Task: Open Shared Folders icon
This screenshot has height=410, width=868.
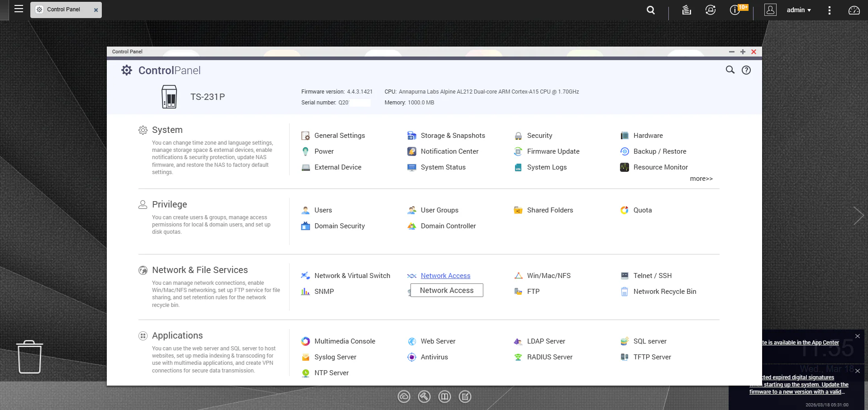Action: [x=518, y=210]
